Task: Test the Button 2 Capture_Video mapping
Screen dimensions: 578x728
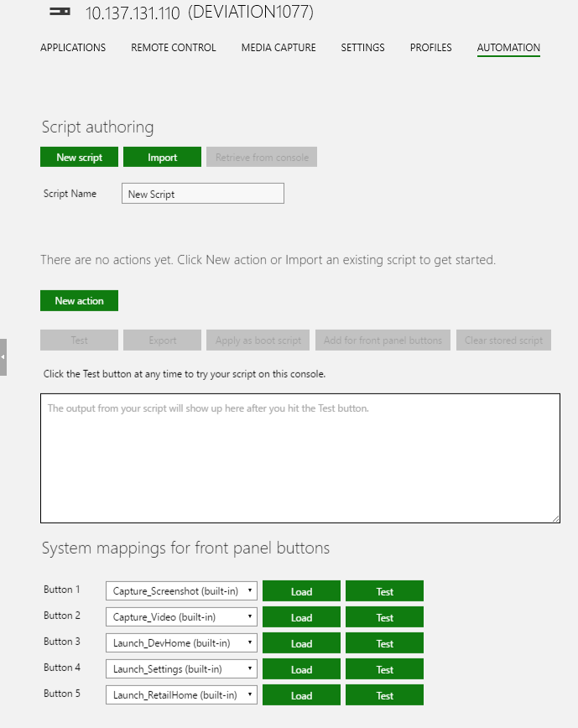Action: [384, 617]
